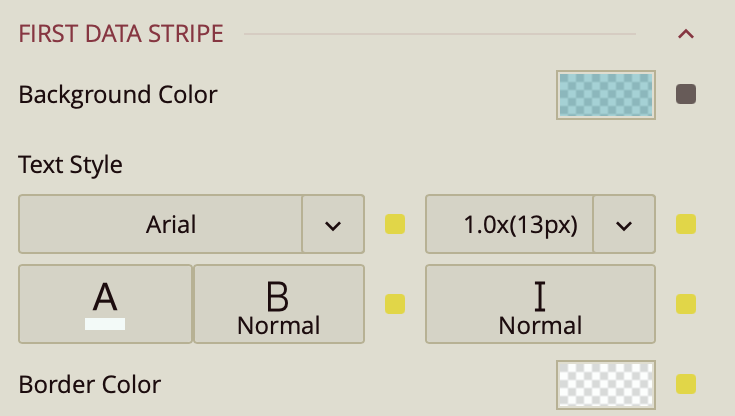The image size is (735, 416).
Task: Open the font family dropdown arrow
Action: click(x=333, y=224)
